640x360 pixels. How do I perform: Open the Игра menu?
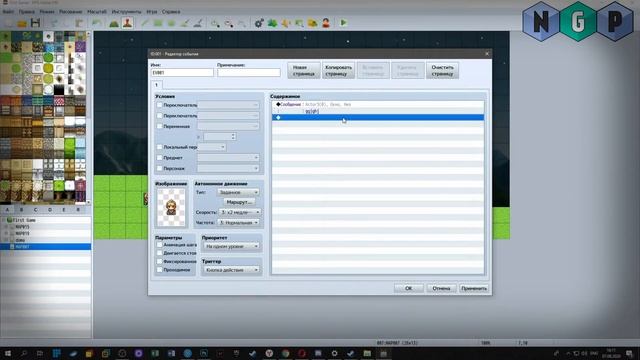[152, 11]
